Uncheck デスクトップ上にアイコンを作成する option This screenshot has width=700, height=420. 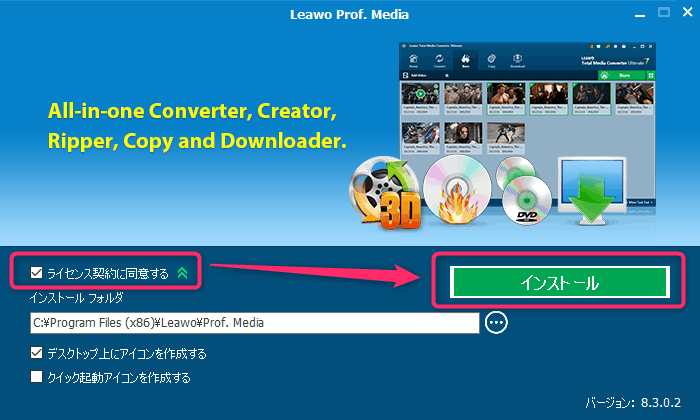tap(37, 353)
